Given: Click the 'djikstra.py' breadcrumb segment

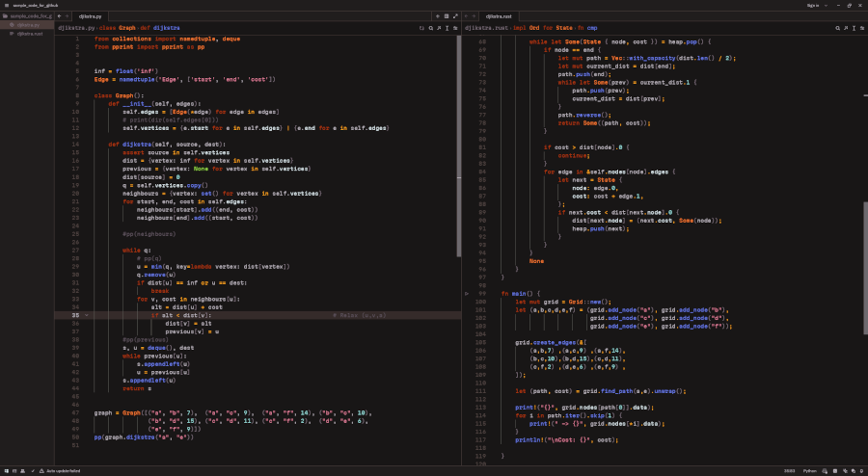Looking at the screenshot, I should click(76, 28).
